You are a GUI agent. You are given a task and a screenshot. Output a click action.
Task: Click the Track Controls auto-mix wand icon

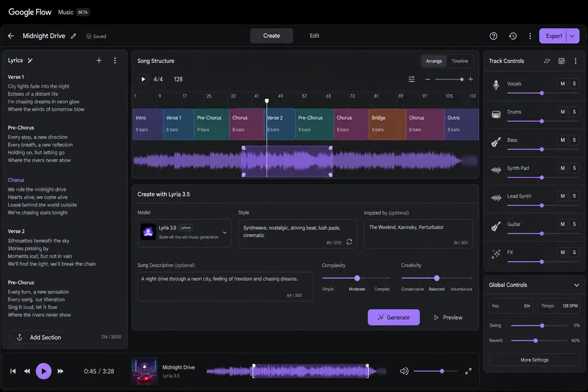click(x=547, y=61)
